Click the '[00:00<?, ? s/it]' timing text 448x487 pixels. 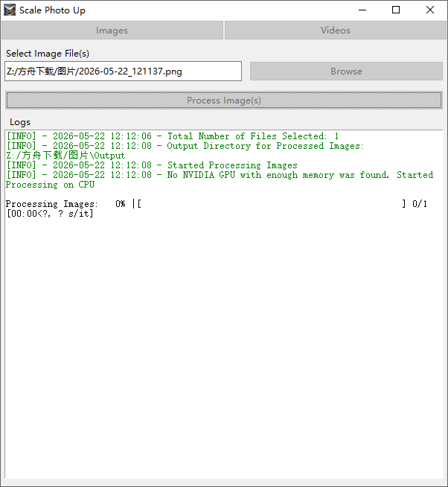pyautogui.click(x=50, y=214)
